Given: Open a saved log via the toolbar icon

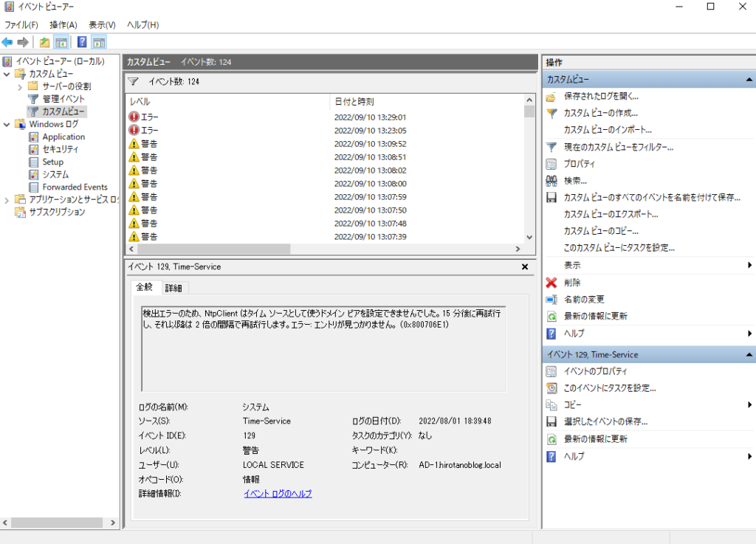Looking at the screenshot, I should (x=44, y=42).
